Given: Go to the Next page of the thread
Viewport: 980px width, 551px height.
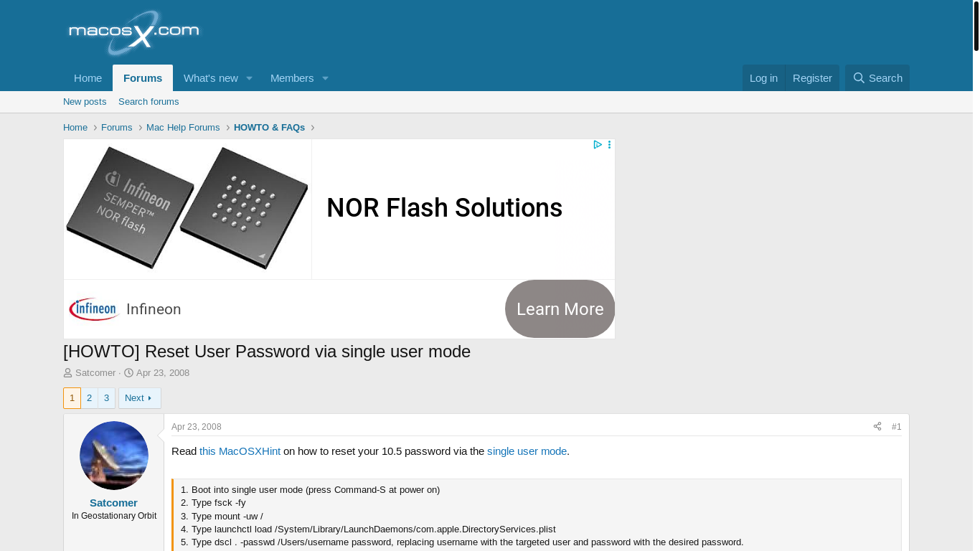Looking at the screenshot, I should point(140,398).
